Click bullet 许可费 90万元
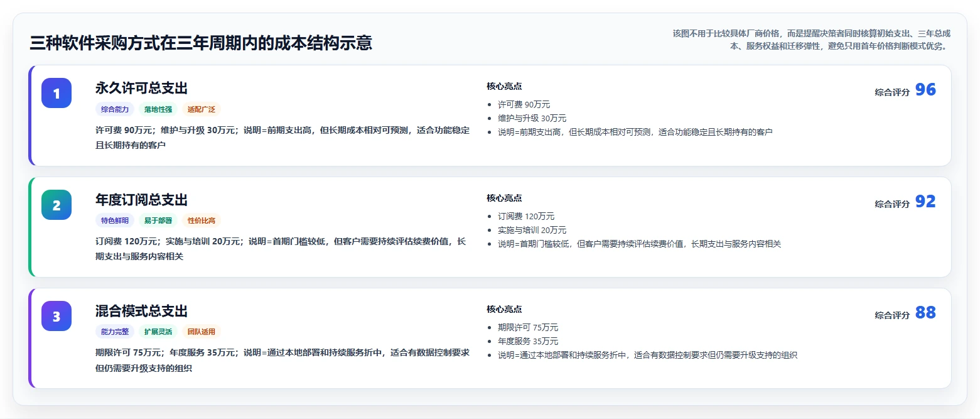 524,104
